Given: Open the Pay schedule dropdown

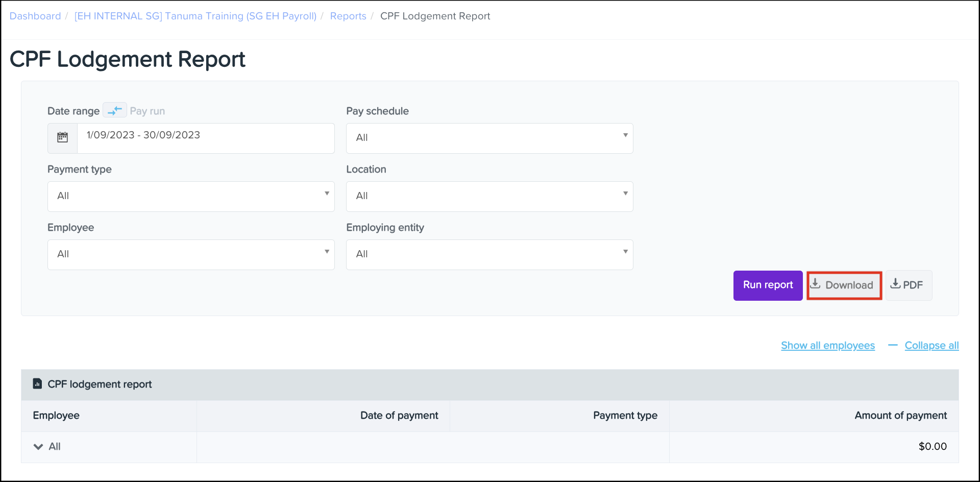Looking at the screenshot, I should coord(489,138).
